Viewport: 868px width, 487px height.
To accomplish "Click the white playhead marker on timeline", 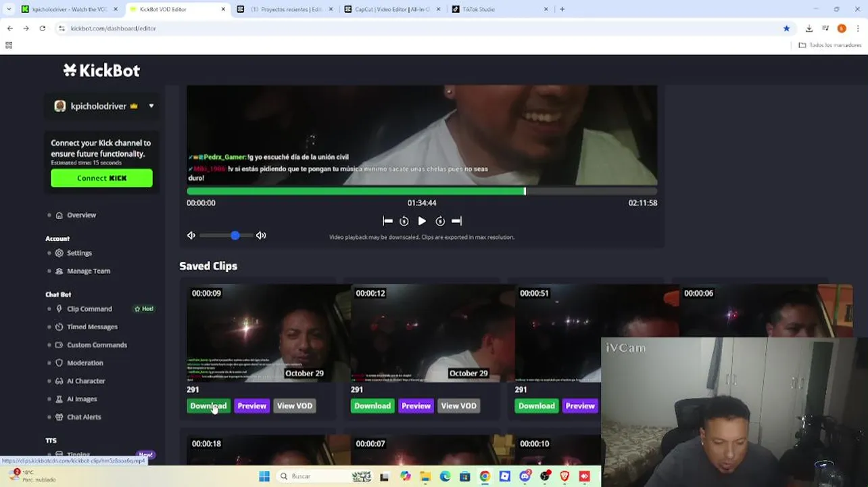I will click(x=525, y=191).
